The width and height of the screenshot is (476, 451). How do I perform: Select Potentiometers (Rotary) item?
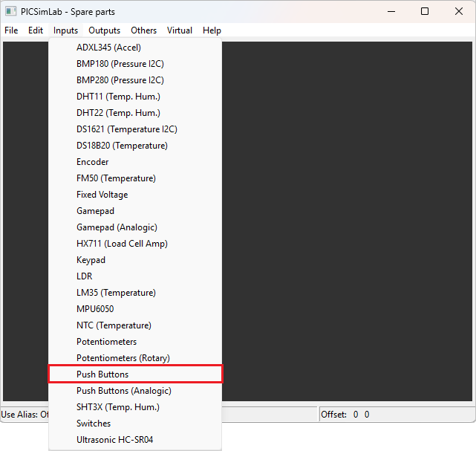(x=123, y=358)
